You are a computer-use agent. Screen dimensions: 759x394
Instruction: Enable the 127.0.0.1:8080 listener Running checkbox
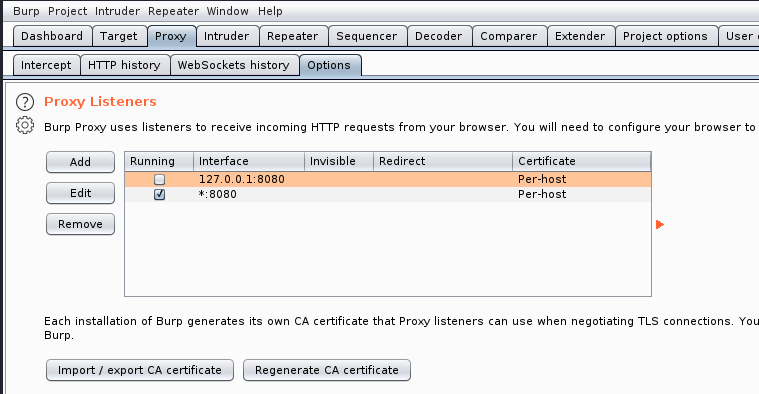pyautogui.click(x=159, y=180)
